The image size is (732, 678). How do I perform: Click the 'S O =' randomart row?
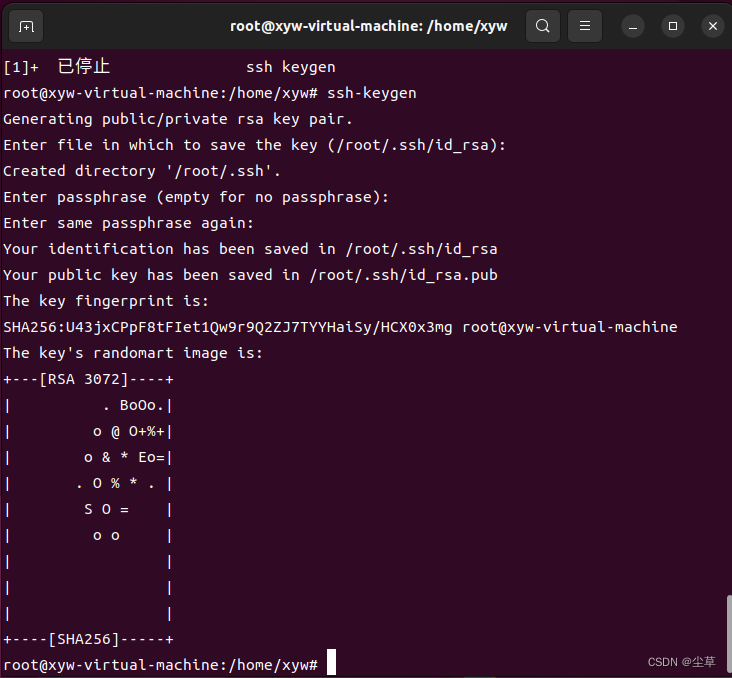[x=106, y=509]
